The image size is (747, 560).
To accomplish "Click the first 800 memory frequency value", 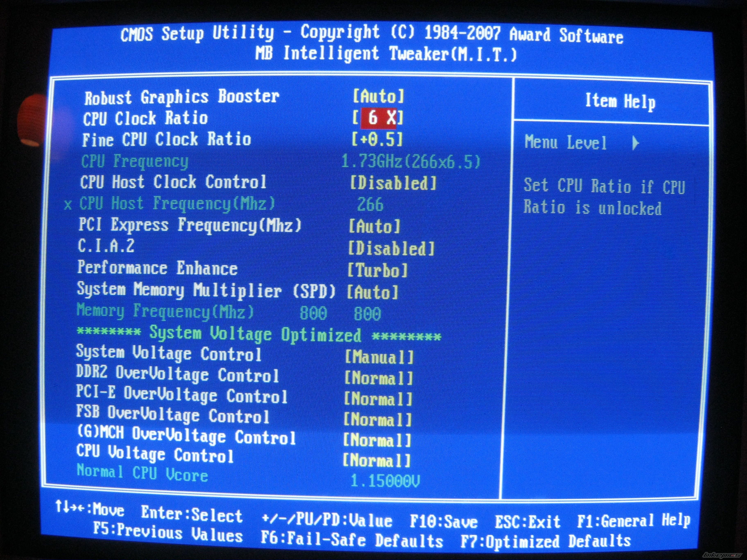I will coord(313,313).
